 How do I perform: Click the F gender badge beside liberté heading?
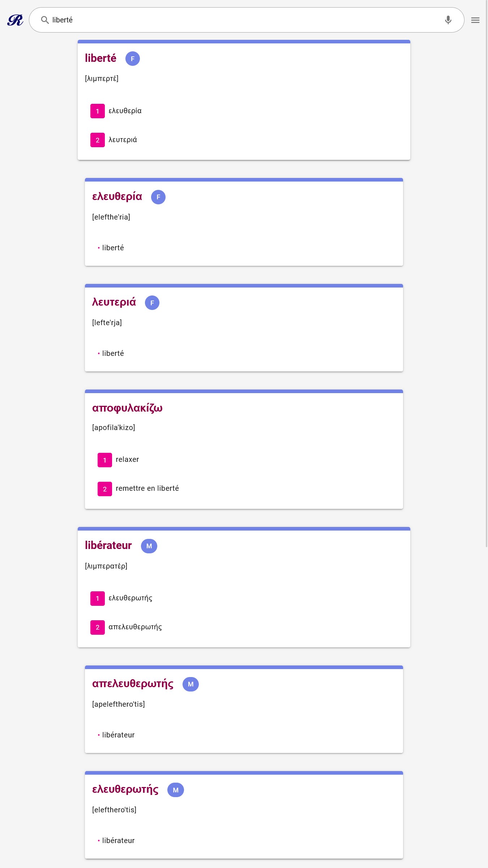[x=133, y=59]
